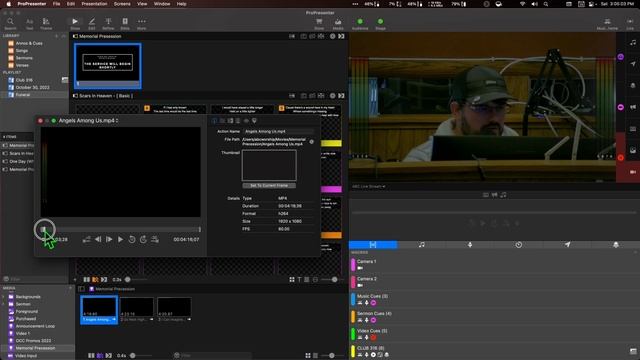Open the Timers clock tab

(518, 244)
